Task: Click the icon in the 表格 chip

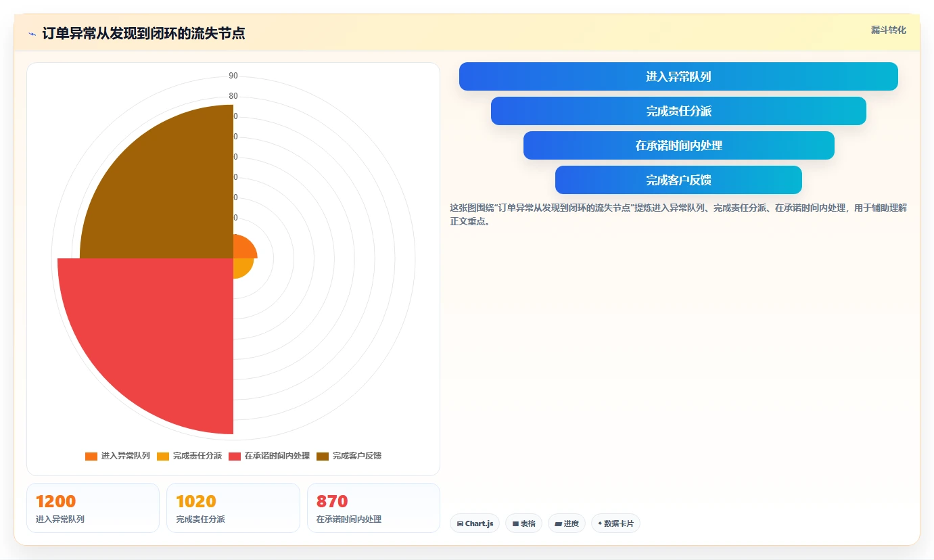Action: pyautogui.click(x=515, y=523)
